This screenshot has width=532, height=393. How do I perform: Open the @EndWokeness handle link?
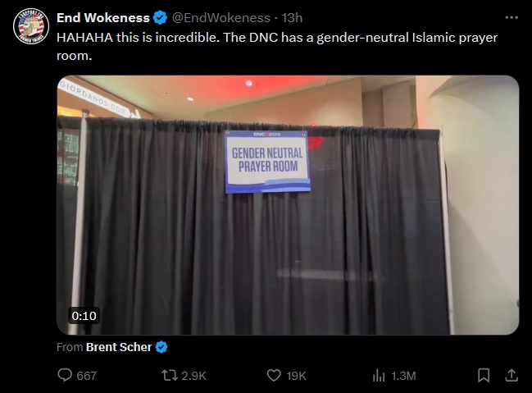click(221, 18)
